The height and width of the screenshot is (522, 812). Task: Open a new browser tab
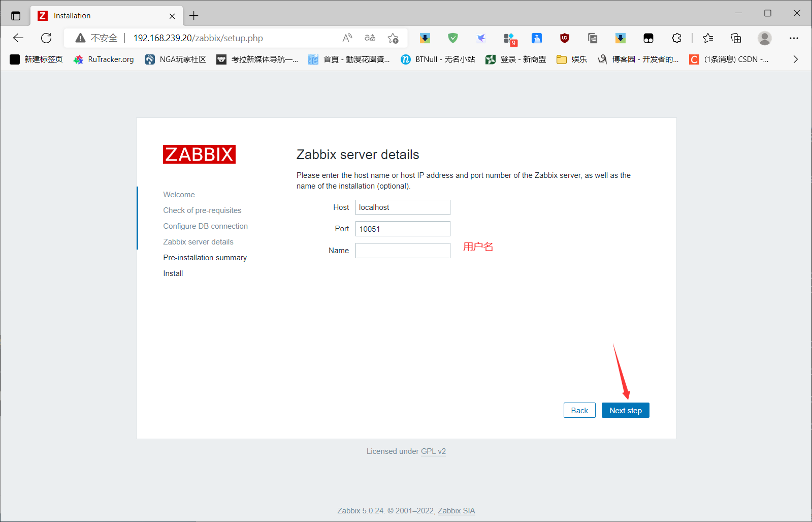coord(193,16)
